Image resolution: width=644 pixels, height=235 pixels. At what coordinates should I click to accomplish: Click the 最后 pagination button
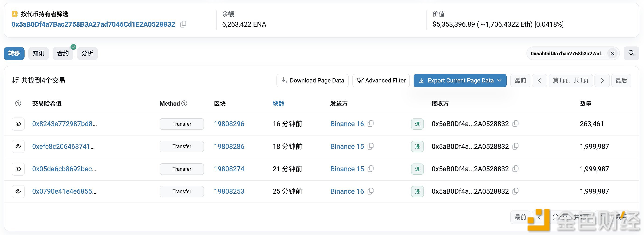pos(621,80)
